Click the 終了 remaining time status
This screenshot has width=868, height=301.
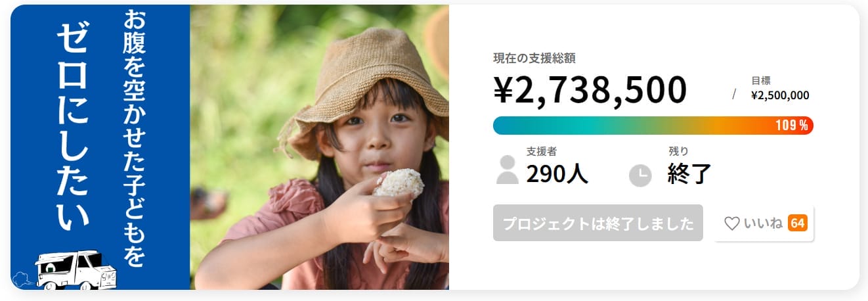coord(689,174)
